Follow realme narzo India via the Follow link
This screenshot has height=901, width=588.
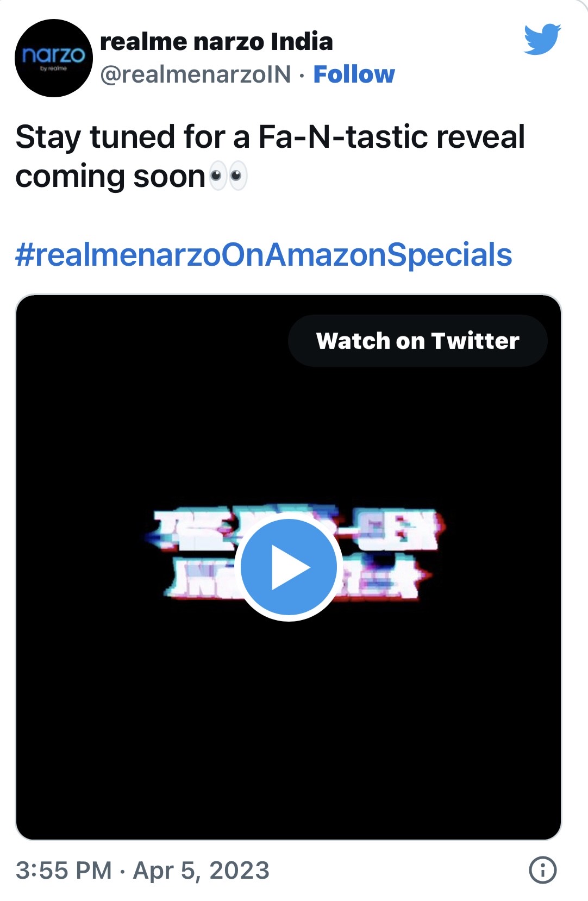coord(354,74)
